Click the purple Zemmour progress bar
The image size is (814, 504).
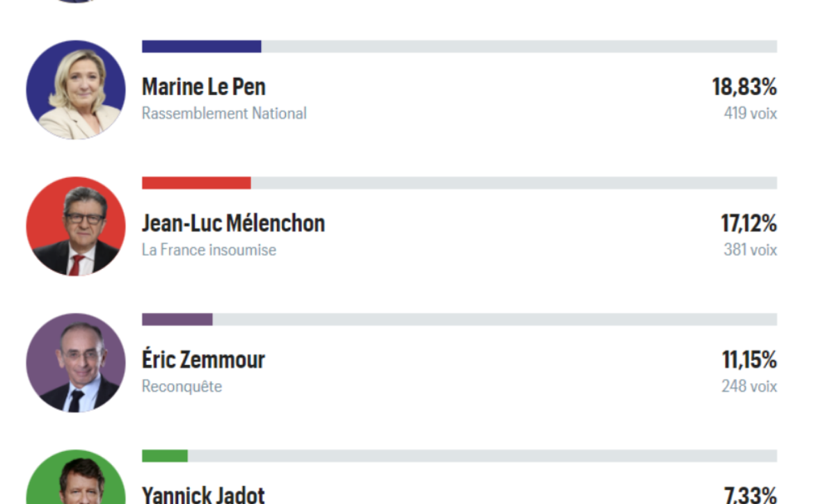[x=177, y=319]
